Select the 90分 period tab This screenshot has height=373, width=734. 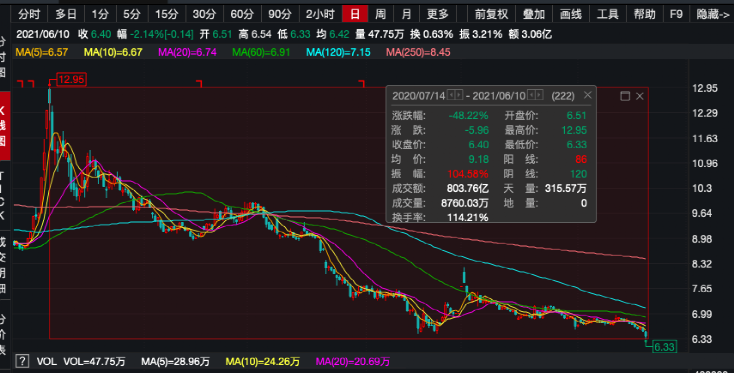coord(280,15)
